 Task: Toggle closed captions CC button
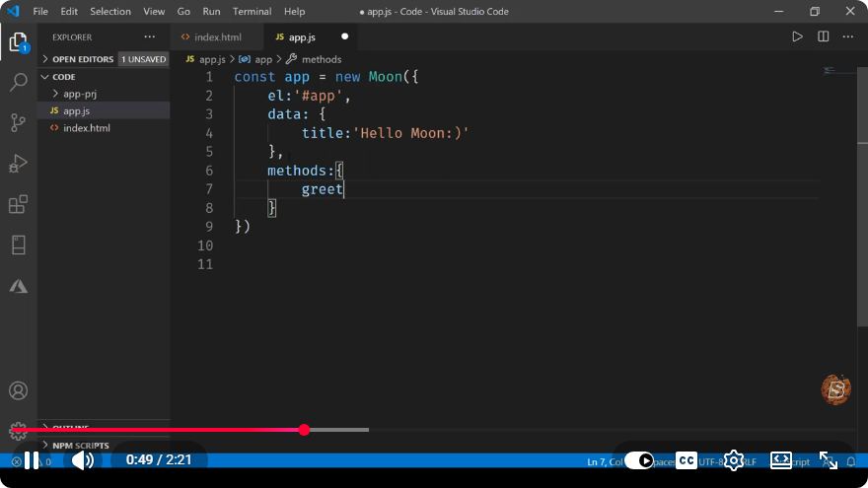(686, 460)
